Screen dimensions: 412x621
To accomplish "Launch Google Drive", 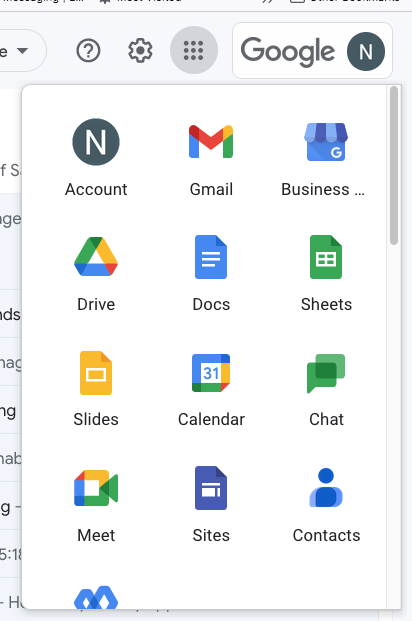I will click(x=96, y=273).
